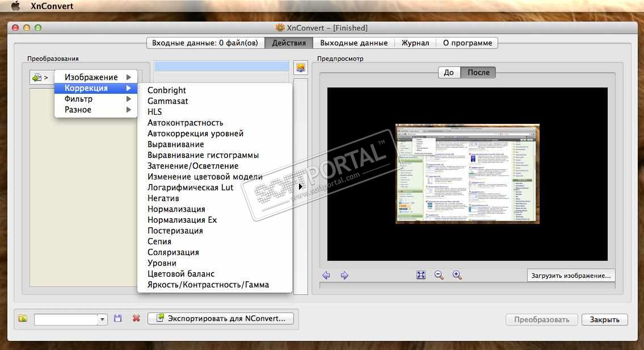Click the Преобразовать button
The height and width of the screenshot is (350, 644).
point(542,319)
